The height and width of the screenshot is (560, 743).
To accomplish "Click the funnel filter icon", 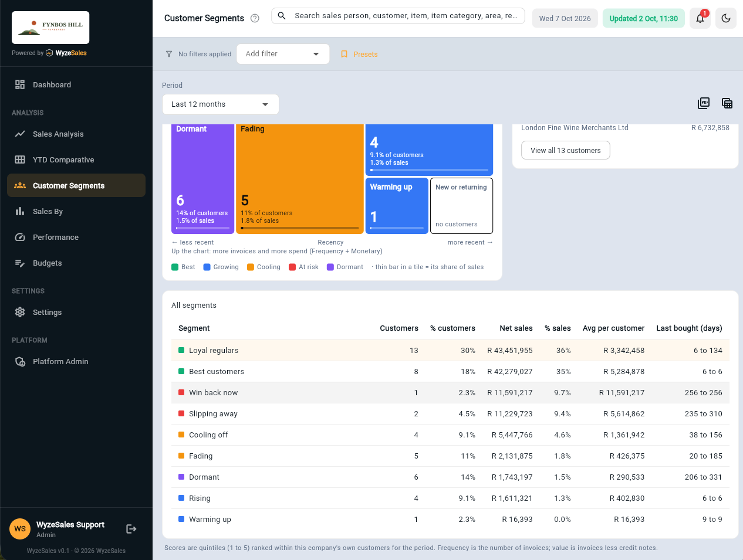I will click(169, 54).
